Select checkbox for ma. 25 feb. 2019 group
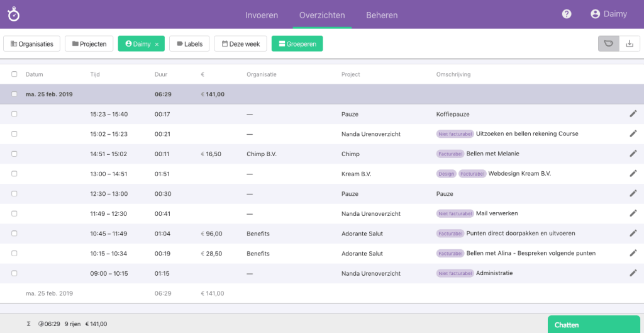The width and height of the screenshot is (644, 333). 14,94
